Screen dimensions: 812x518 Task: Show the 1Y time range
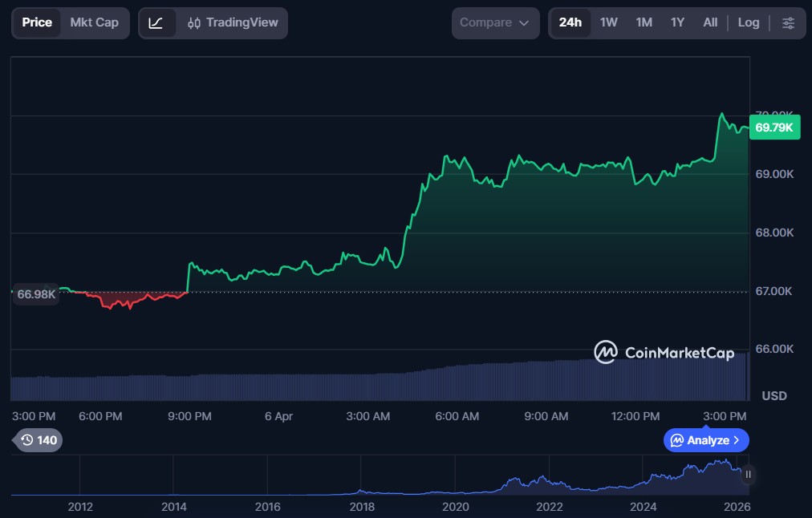[677, 22]
